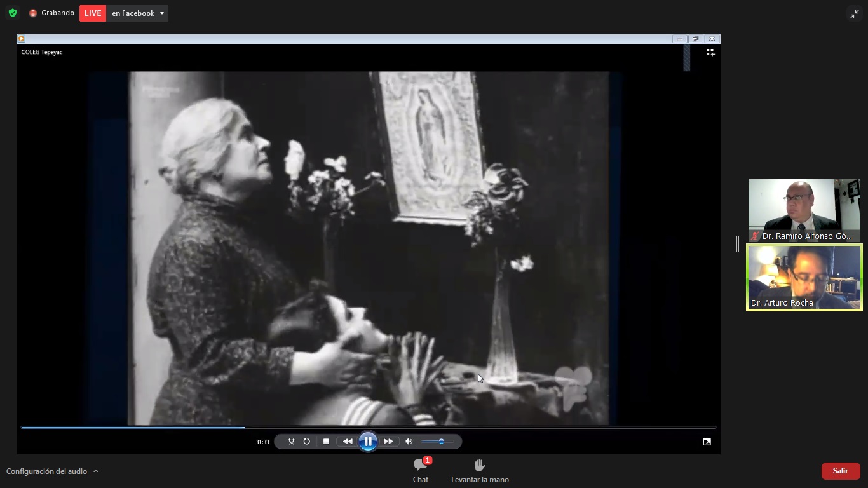Image resolution: width=868 pixels, height=488 pixels.
Task: Click Configuración del audio label
Action: tap(46, 471)
